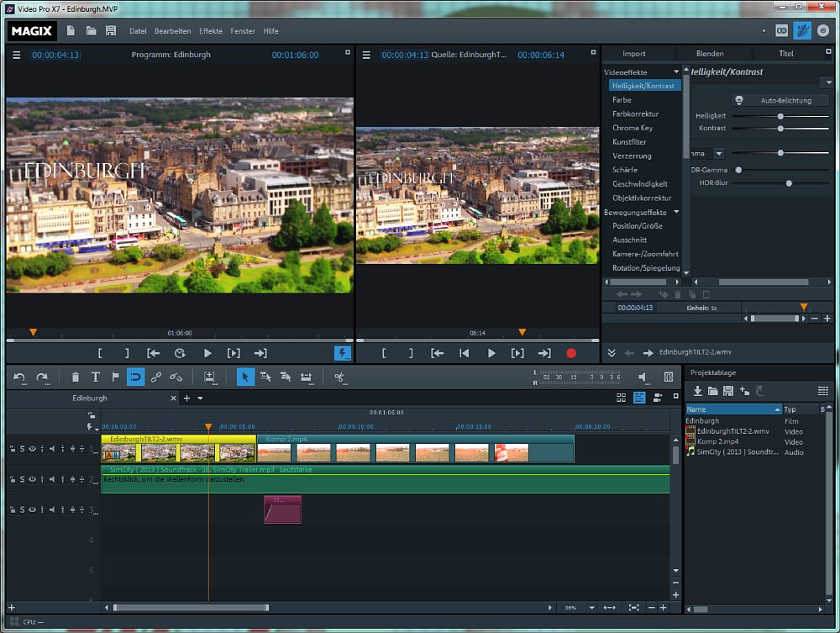Toggle solo (S) on track 2
The width and height of the screenshot is (840, 633).
point(23,479)
